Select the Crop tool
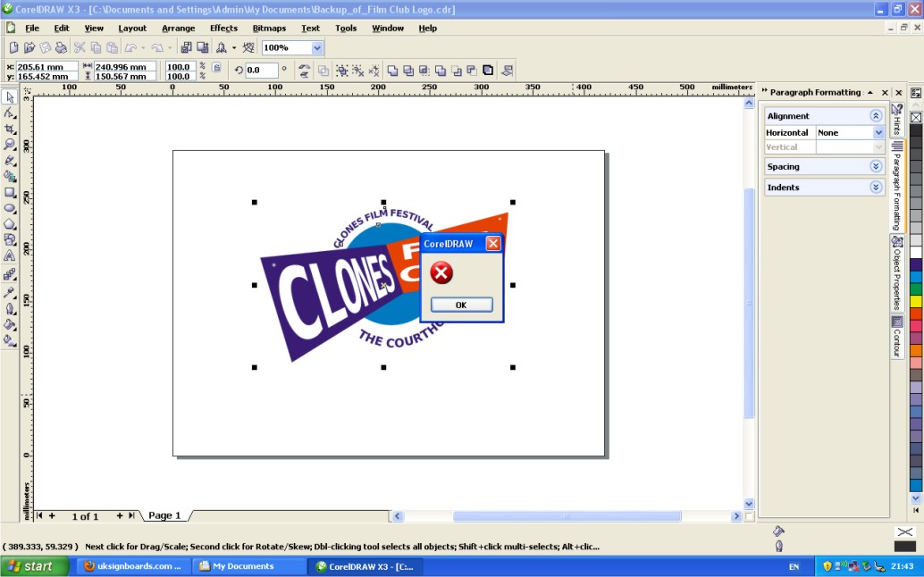924x577 pixels. pyautogui.click(x=10, y=129)
